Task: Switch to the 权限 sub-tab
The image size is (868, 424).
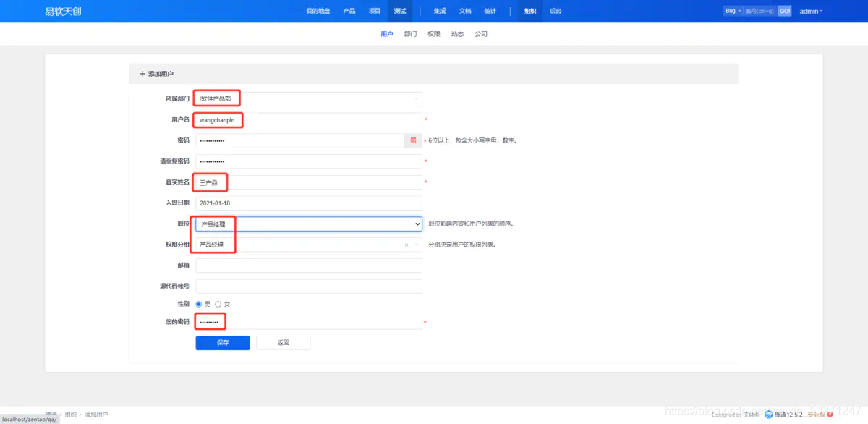Action: (434, 34)
